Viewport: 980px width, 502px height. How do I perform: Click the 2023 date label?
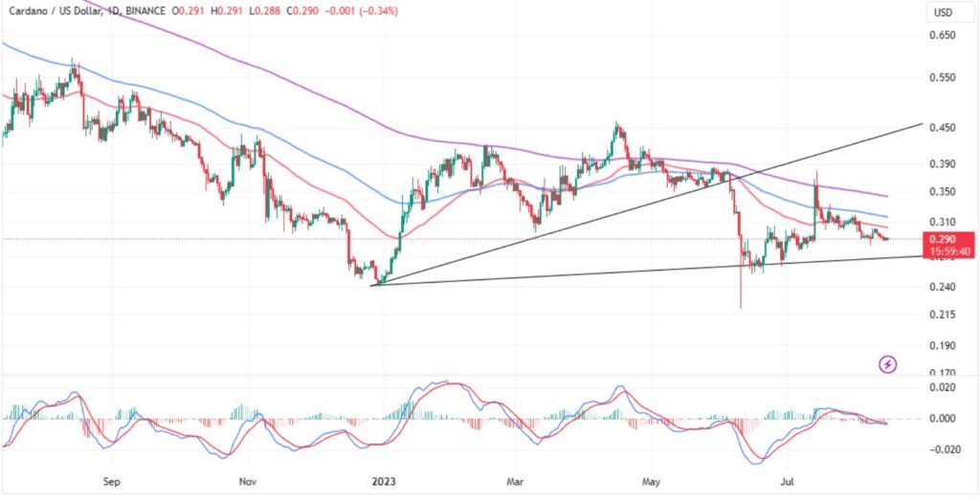[x=385, y=482]
